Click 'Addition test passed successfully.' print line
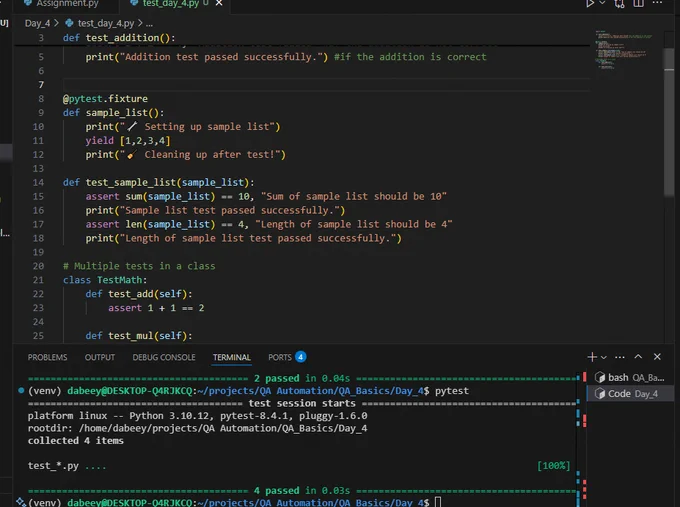 pyautogui.click(x=286, y=57)
